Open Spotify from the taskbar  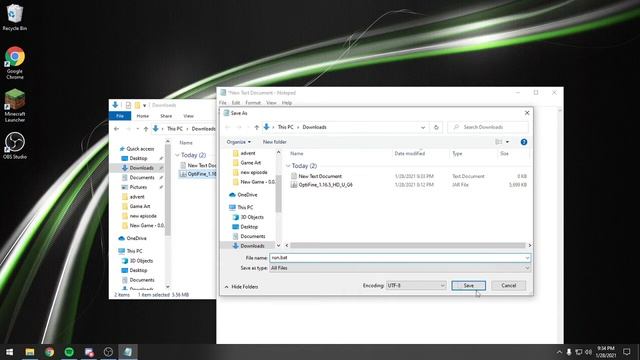pos(69,352)
